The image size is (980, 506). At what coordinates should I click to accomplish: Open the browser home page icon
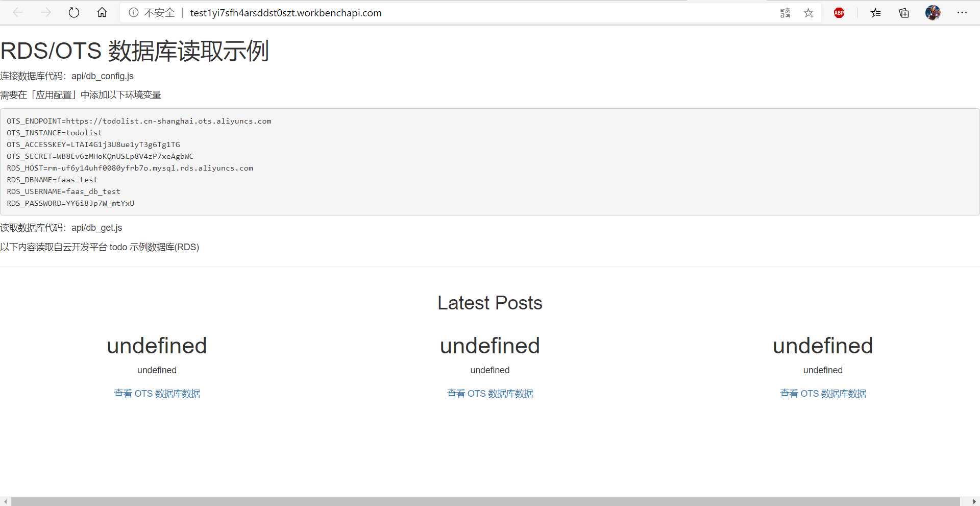(102, 13)
